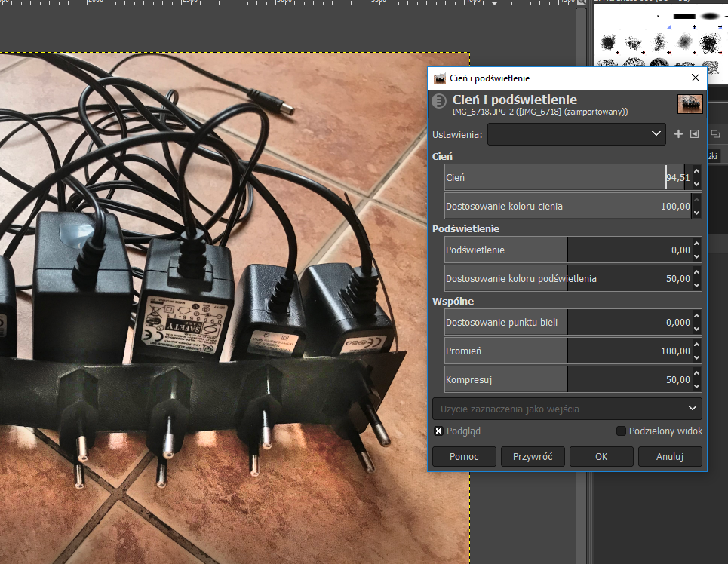Save current settings as named preset plus icon
Viewport: 728px width, 564px height.
tap(678, 133)
